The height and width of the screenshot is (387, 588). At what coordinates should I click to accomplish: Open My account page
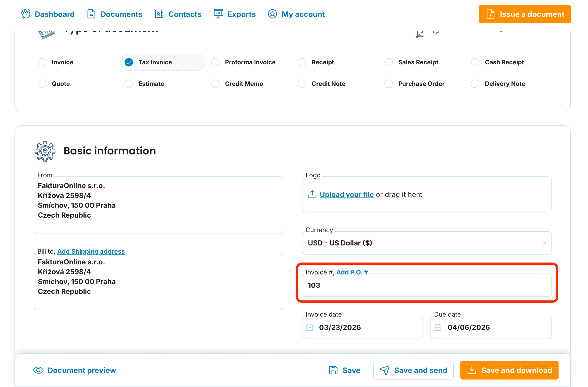[x=296, y=14]
